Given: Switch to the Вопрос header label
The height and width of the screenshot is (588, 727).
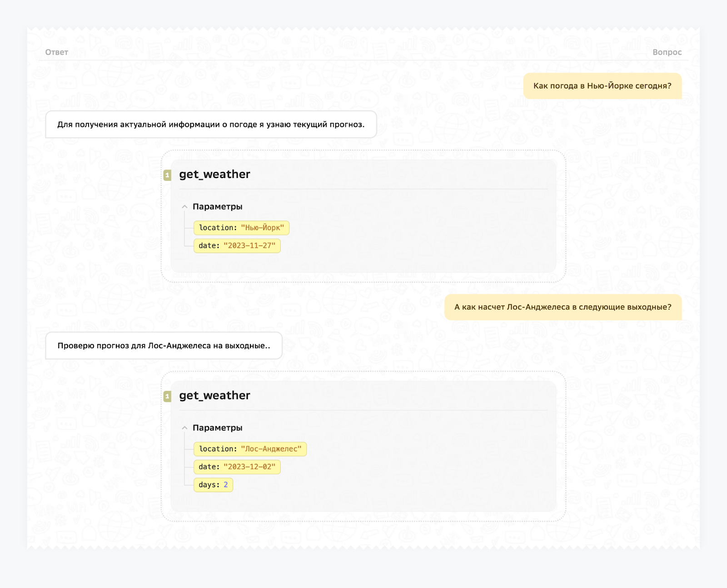Looking at the screenshot, I should tap(667, 52).
